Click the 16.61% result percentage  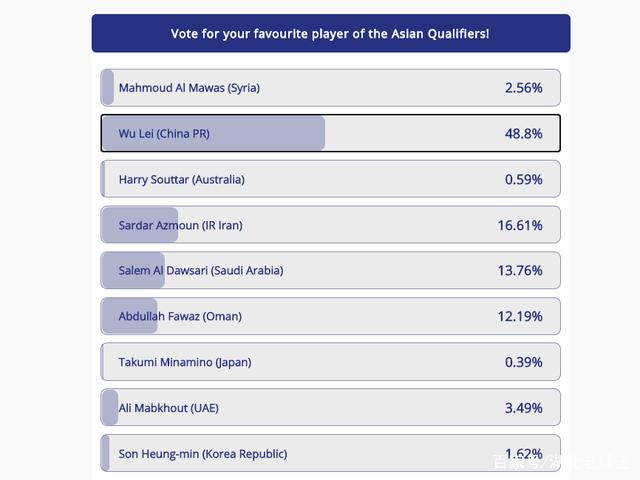[520, 226]
